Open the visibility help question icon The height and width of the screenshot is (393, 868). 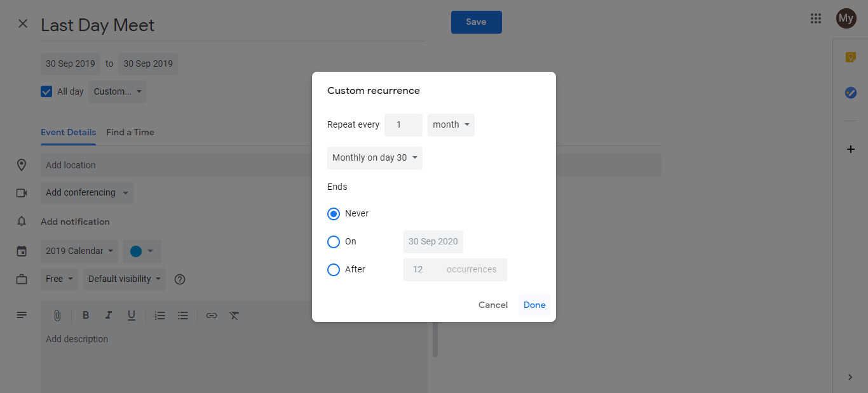pyautogui.click(x=180, y=279)
